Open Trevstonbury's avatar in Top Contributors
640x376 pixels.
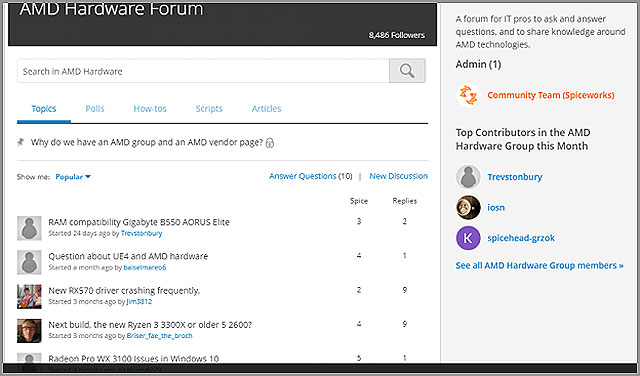(x=468, y=177)
